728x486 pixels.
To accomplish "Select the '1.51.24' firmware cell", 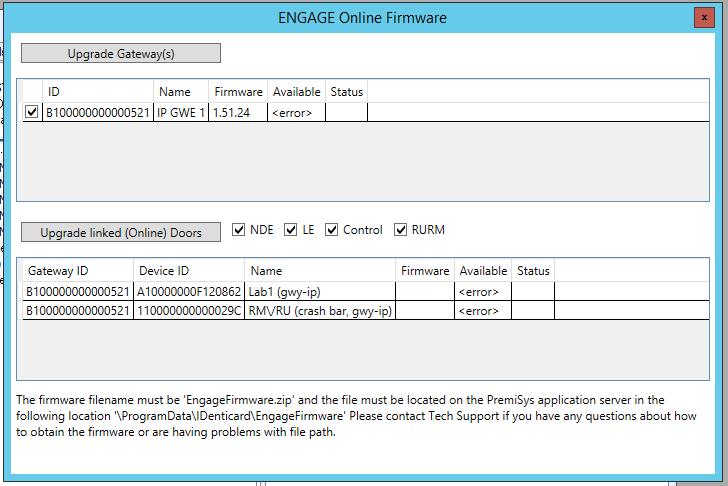I will [238, 112].
